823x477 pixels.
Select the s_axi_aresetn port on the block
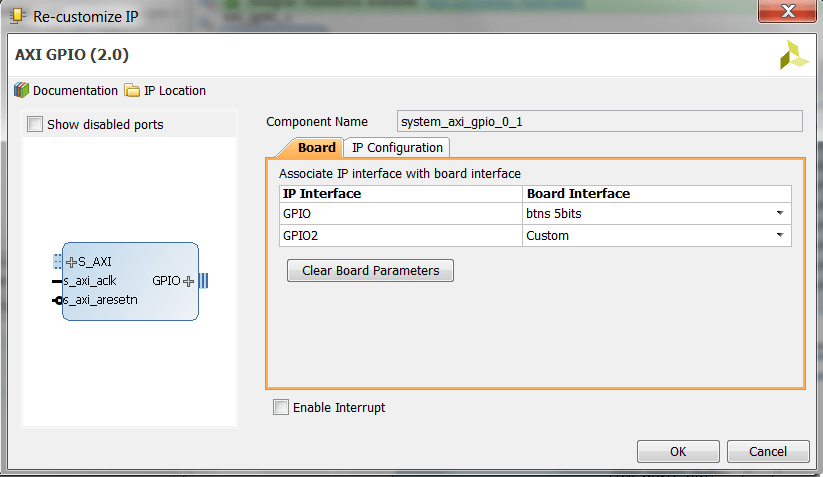[99, 300]
